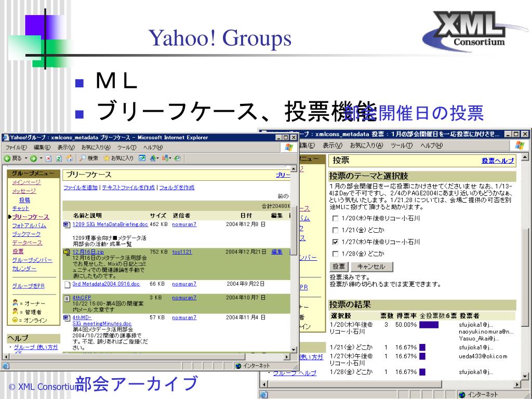Viewport: 532px width, 399px height.
Task: Click the Refresh page icon
Action: [59, 158]
